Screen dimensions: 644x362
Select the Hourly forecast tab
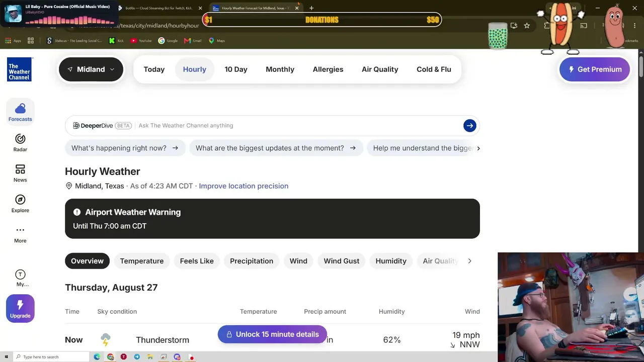click(195, 69)
